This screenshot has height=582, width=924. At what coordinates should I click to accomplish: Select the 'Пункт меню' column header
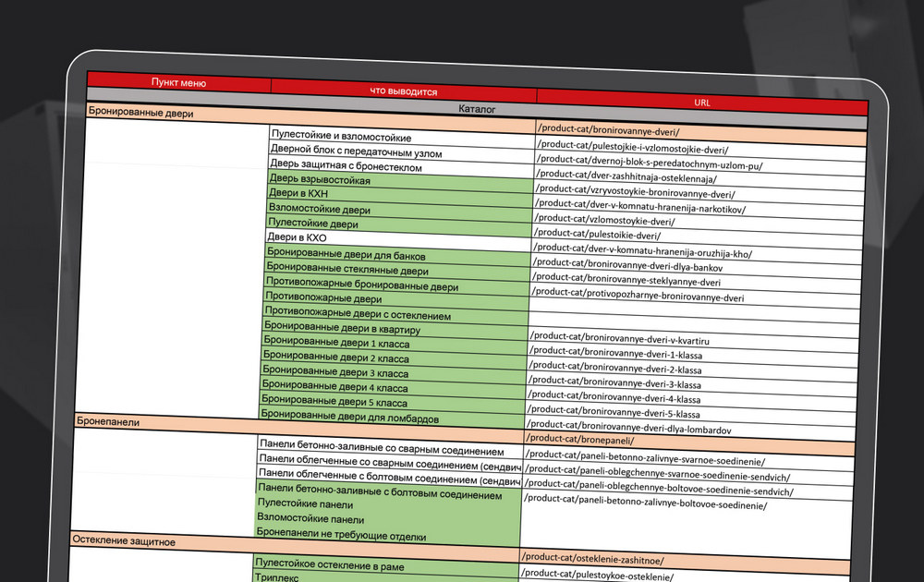click(x=178, y=82)
